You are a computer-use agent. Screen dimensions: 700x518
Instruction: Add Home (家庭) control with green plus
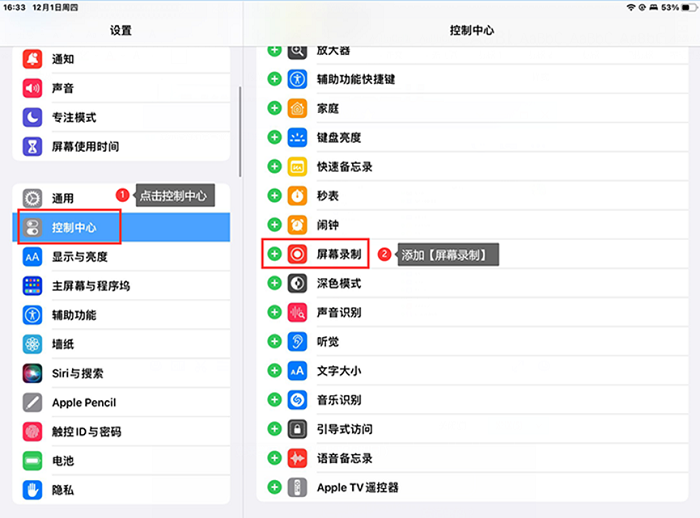pyautogui.click(x=275, y=108)
